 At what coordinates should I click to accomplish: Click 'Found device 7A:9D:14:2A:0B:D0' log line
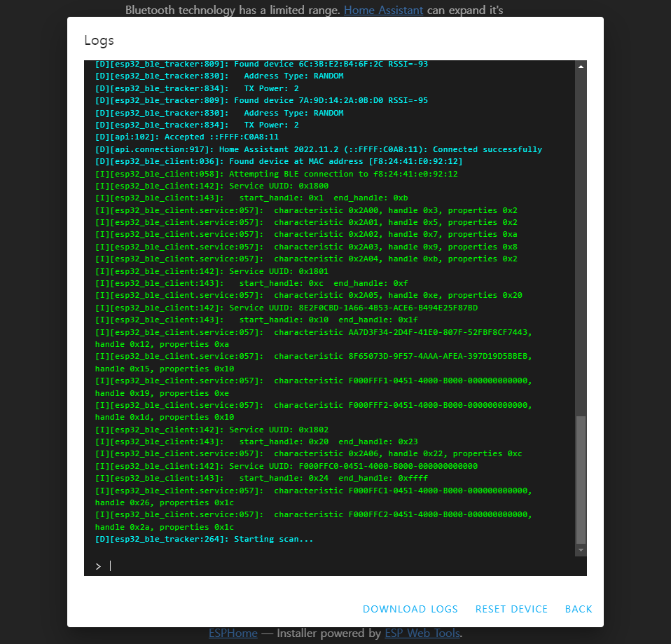point(261,100)
